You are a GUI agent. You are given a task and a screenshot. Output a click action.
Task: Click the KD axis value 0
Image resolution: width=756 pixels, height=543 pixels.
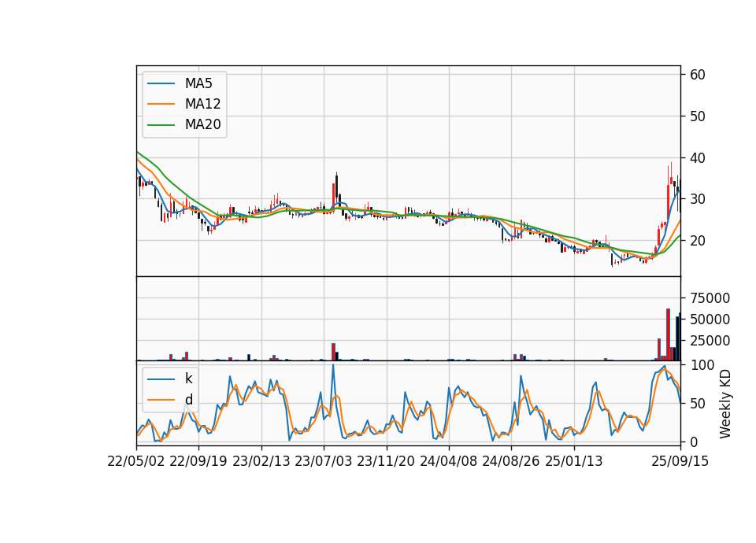[695, 441]
